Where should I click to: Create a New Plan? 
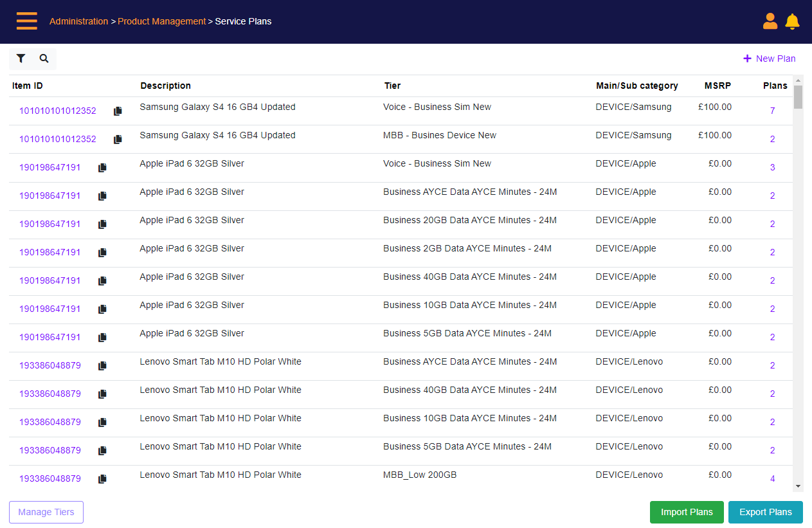(770, 59)
